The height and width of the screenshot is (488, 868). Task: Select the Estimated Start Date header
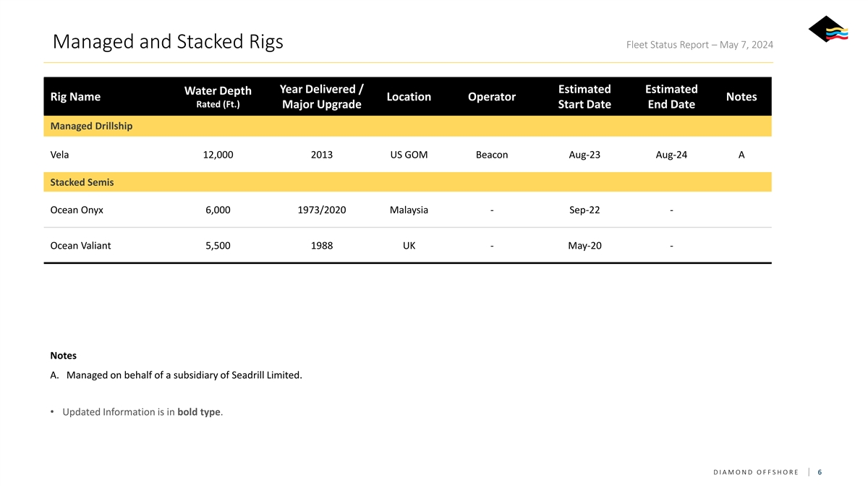[x=584, y=97]
